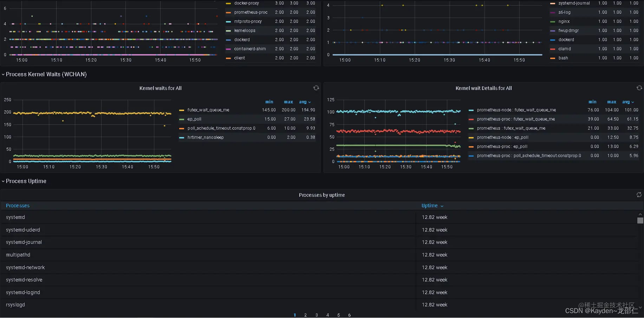The width and height of the screenshot is (644, 318).
Task: Toggle ep_poll series in Kernel waits legend
Action: pyautogui.click(x=194, y=119)
